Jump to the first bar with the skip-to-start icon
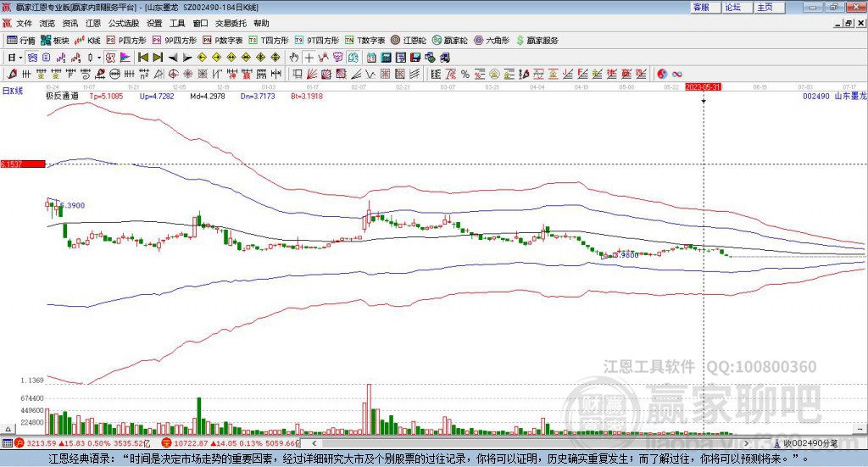The width and height of the screenshot is (868, 467). (x=142, y=58)
